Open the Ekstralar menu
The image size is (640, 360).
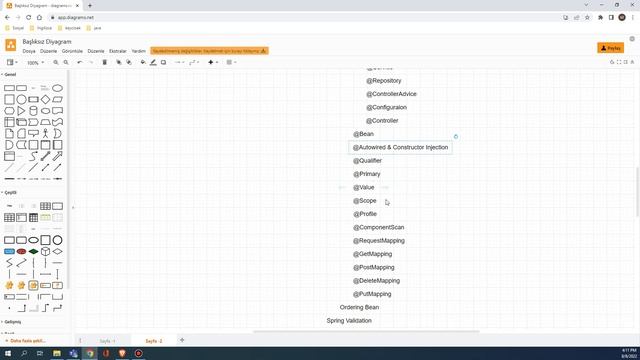point(118,51)
